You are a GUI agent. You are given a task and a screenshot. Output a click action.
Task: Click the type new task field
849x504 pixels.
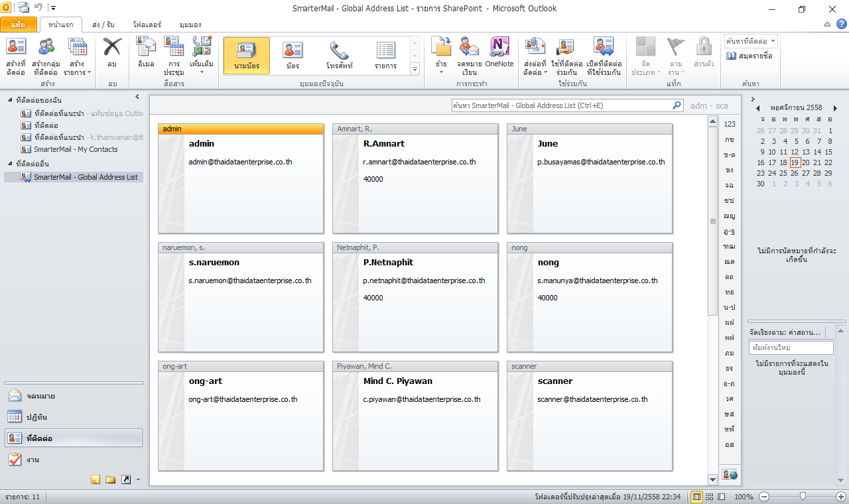(x=791, y=347)
